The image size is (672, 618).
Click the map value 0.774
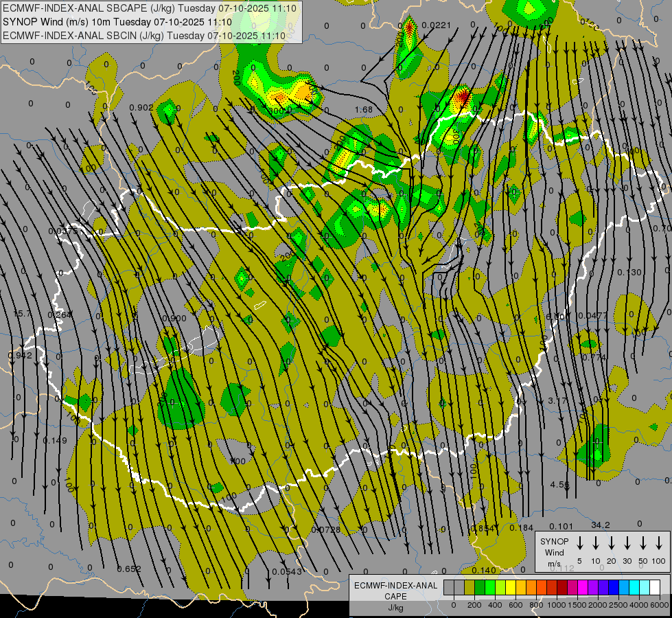click(594, 357)
